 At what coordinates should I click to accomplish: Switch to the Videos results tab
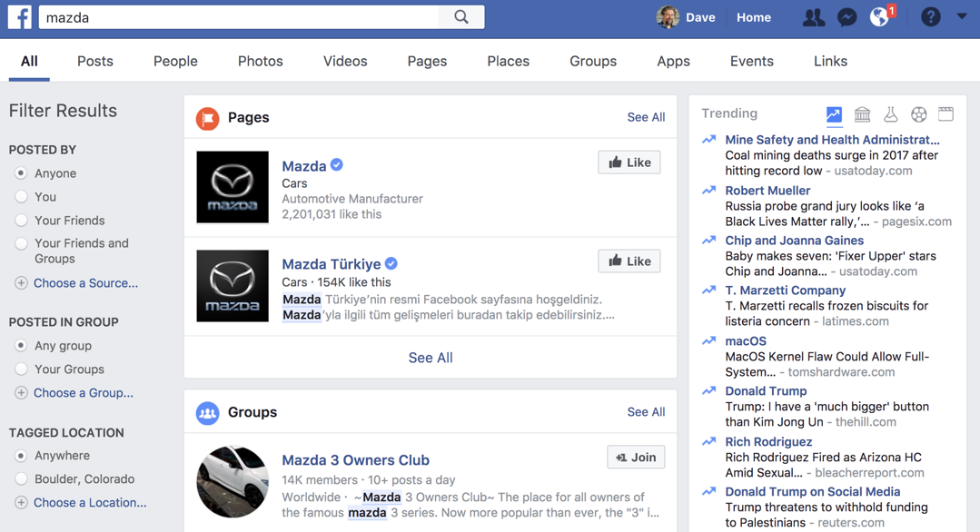pyautogui.click(x=344, y=61)
